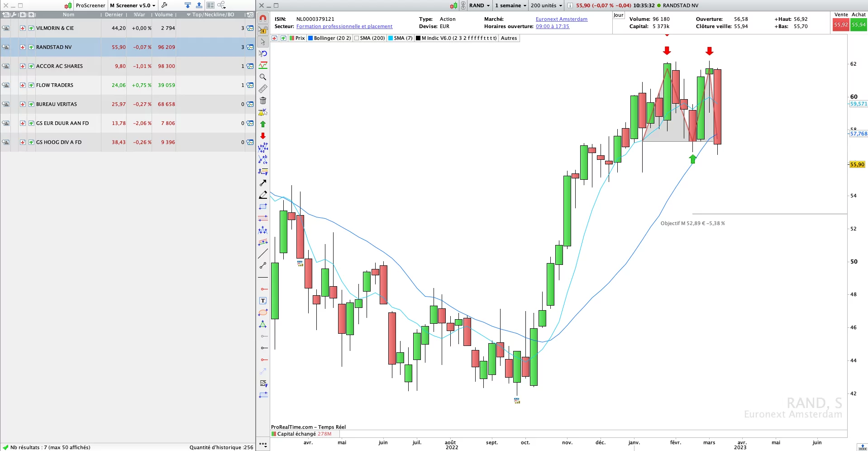Click the 09:00 à 17:35 hours link

coord(552,26)
